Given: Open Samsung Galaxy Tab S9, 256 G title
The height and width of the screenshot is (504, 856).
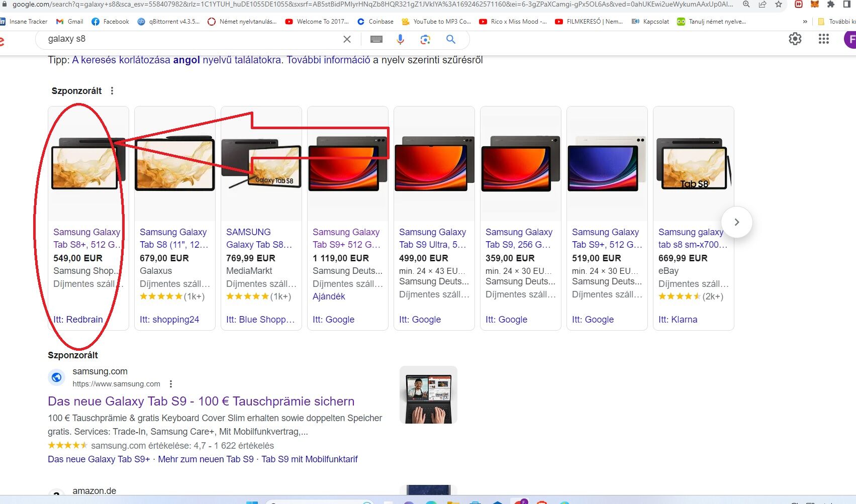Looking at the screenshot, I should 519,238.
